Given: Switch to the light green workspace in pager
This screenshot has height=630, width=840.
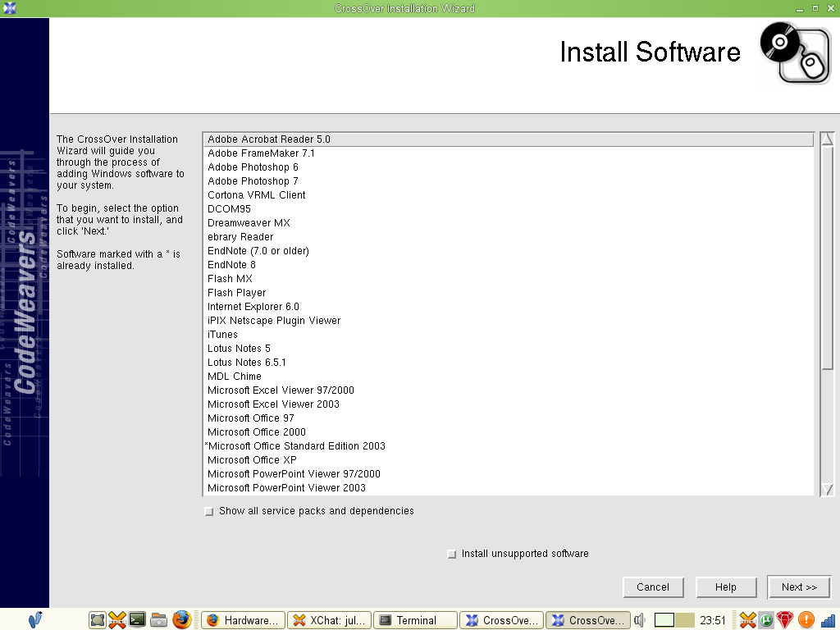Looking at the screenshot, I should click(x=664, y=620).
